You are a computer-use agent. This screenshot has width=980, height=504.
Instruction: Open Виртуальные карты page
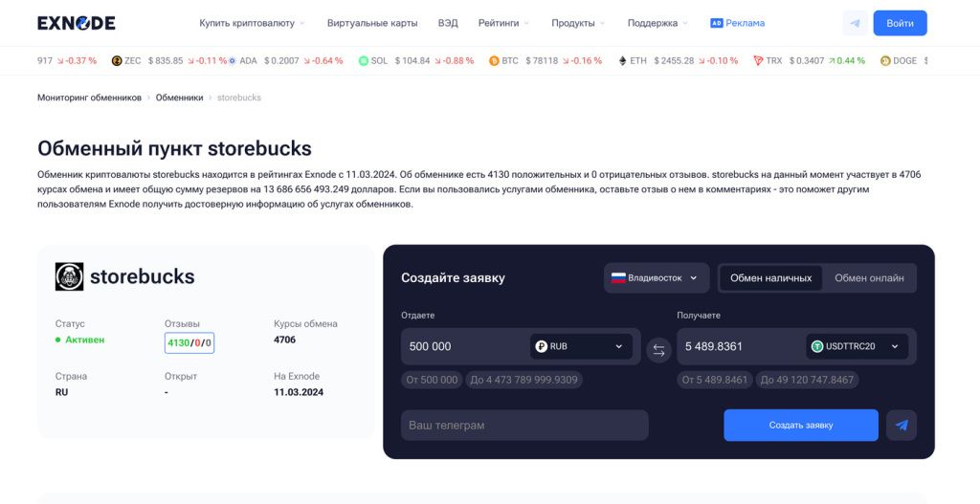point(372,23)
